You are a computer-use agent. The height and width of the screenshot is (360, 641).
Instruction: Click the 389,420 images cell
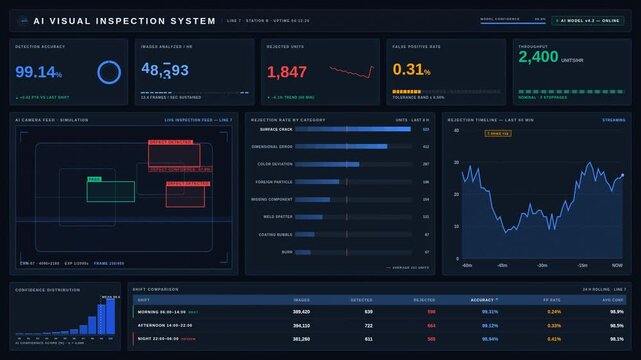coord(301,312)
